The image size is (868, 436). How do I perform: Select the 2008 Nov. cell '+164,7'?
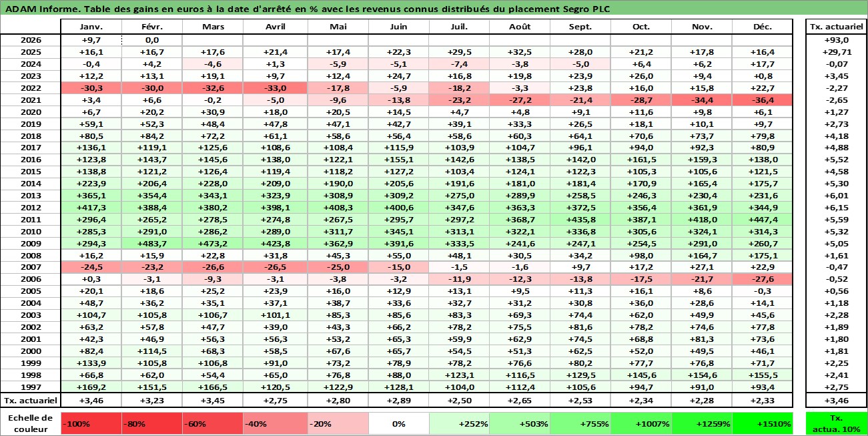701,255
